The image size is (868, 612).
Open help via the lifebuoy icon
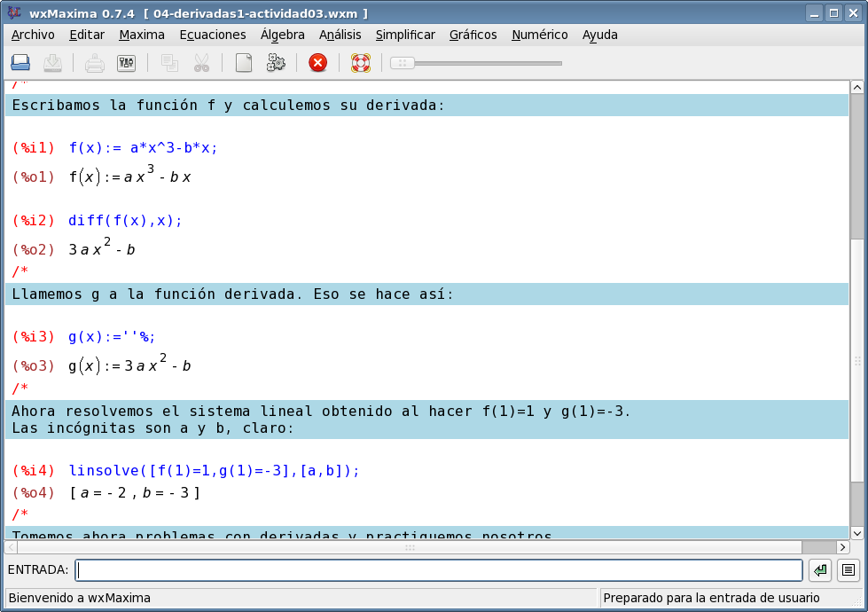[x=360, y=63]
